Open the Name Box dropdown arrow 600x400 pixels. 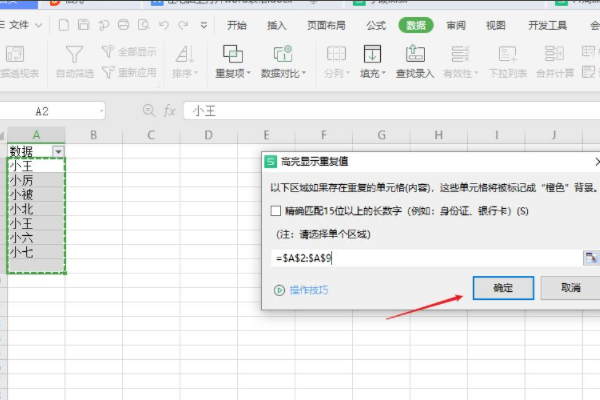click(101, 111)
